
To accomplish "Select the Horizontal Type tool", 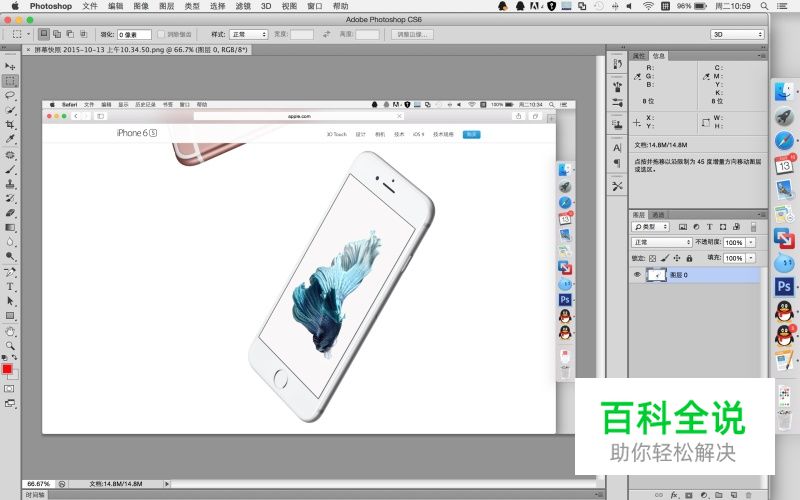I will pos(10,286).
